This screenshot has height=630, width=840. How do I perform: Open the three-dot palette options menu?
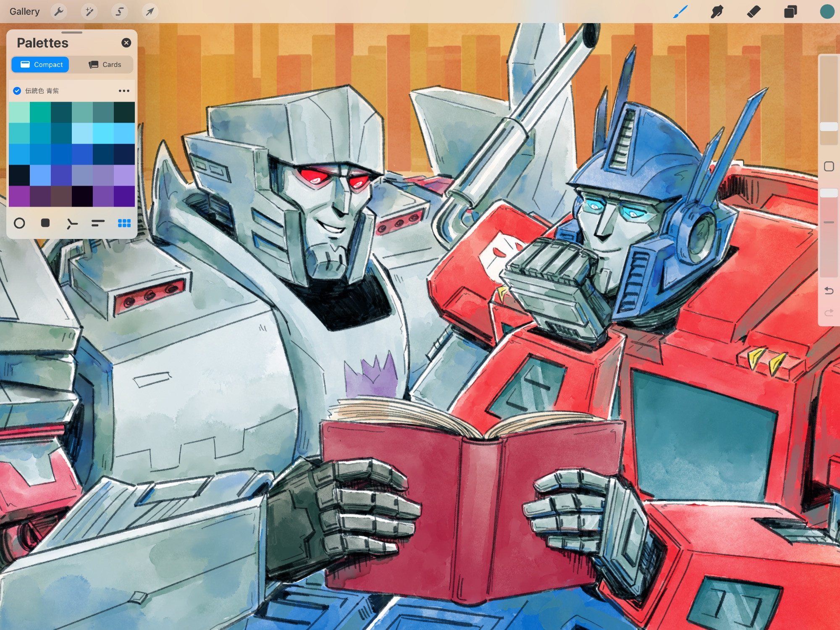(124, 91)
